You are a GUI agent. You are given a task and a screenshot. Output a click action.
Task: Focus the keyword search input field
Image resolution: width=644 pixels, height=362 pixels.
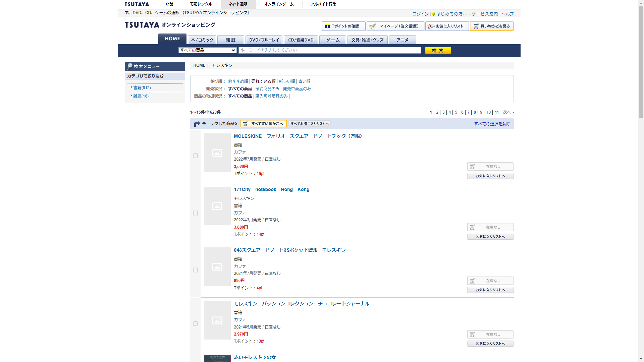click(x=329, y=50)
